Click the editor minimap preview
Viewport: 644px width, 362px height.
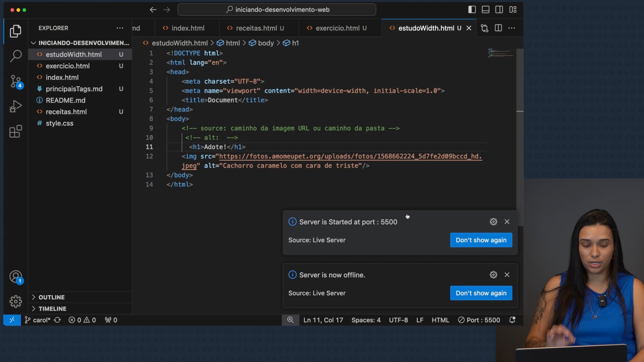(500, 53)
